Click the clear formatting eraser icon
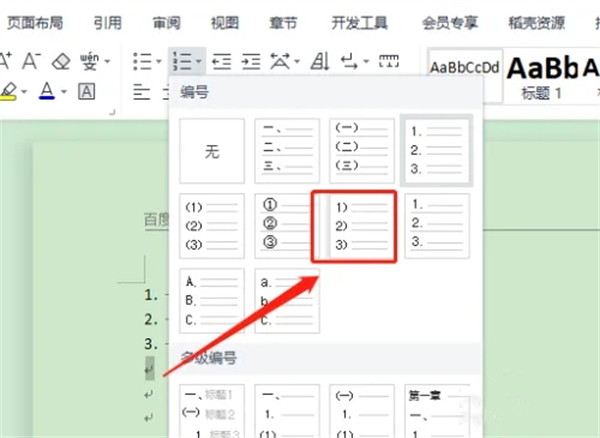600x438 pixels. pyautogui.click(x=61, y=61)
